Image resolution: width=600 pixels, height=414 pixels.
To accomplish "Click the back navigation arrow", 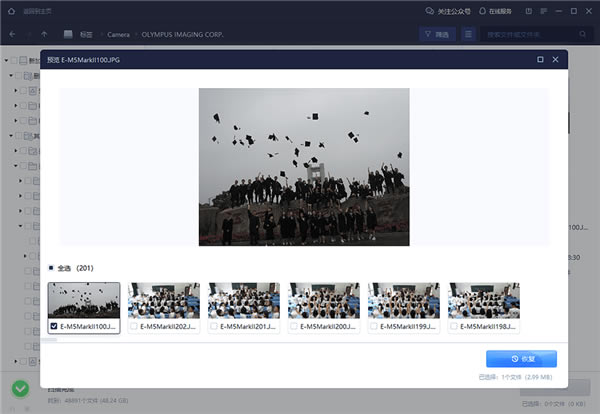I will point(11,34).
